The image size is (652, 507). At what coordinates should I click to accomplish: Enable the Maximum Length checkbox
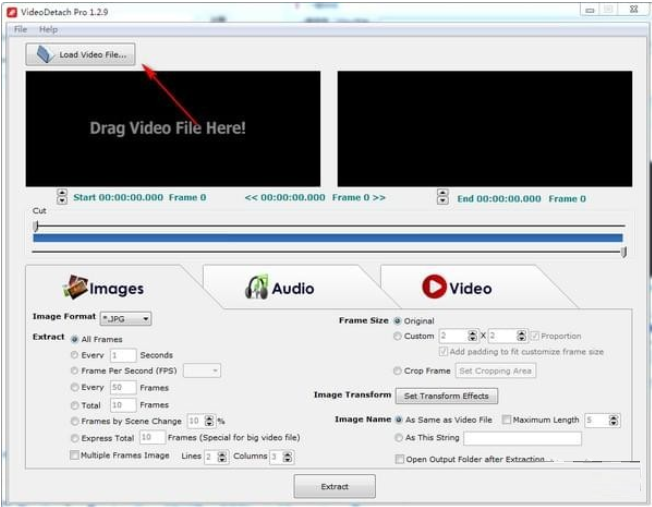click(x=506, y=420)
